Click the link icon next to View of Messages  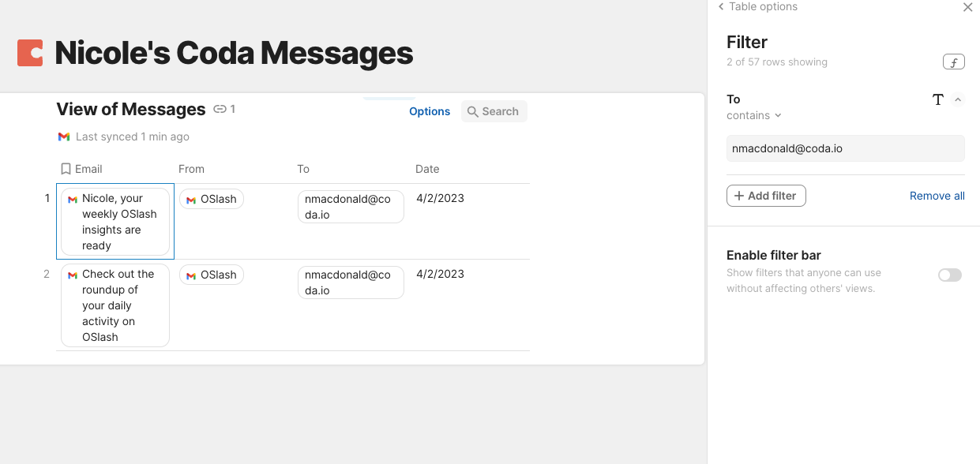(220, 110)
